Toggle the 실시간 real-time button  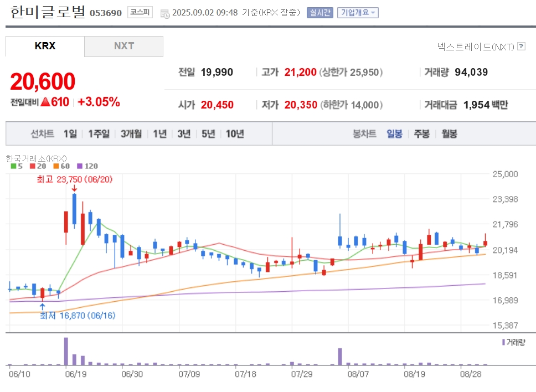320,13
